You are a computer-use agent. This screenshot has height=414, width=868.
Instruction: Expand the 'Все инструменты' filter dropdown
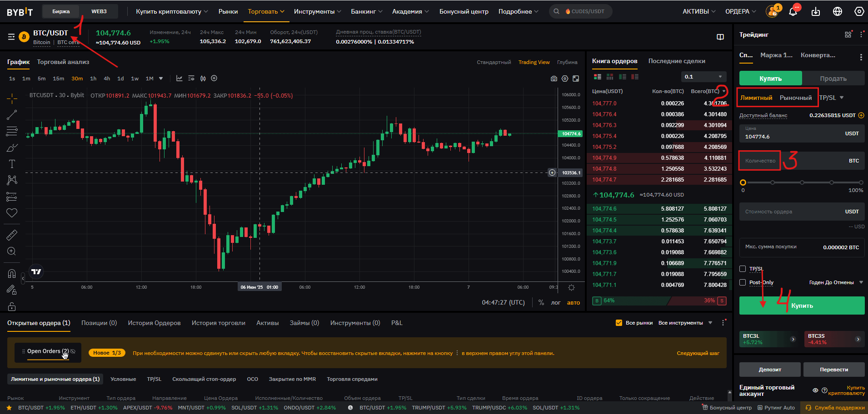pos(685,323)
